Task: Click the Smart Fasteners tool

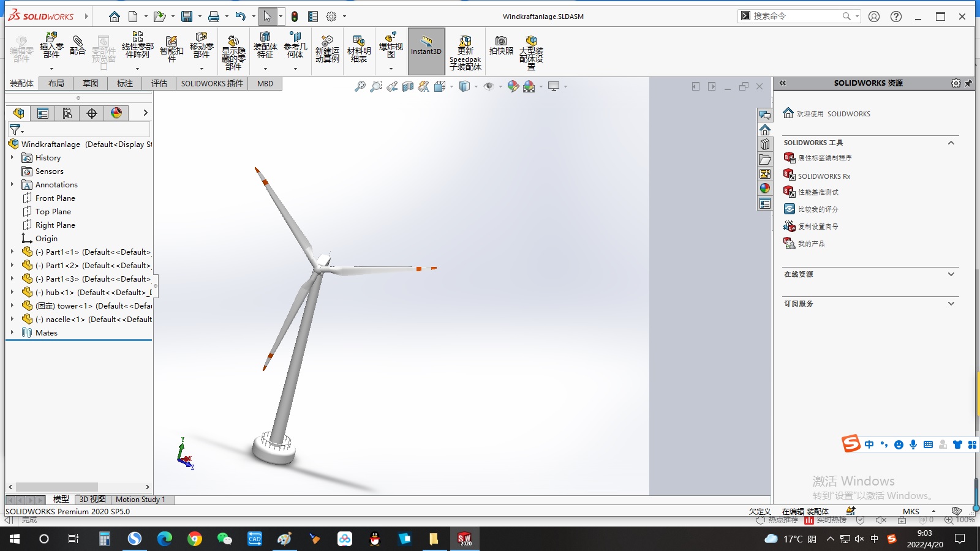Action: click(171, 49)
